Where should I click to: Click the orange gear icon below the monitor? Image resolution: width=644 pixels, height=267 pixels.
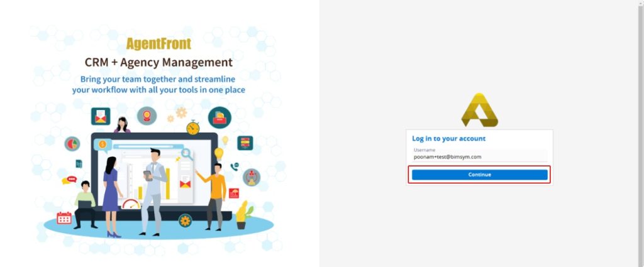point(186,221)
